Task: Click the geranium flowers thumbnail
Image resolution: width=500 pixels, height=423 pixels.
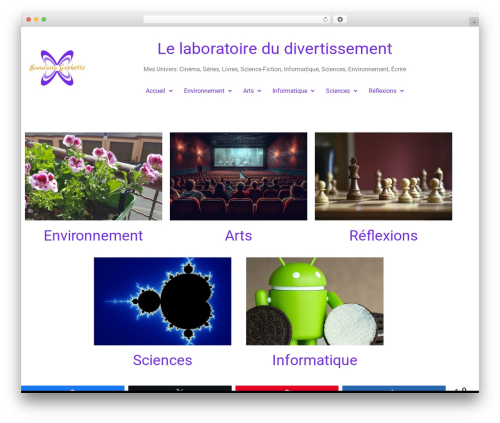Action: tap(93, 176)
